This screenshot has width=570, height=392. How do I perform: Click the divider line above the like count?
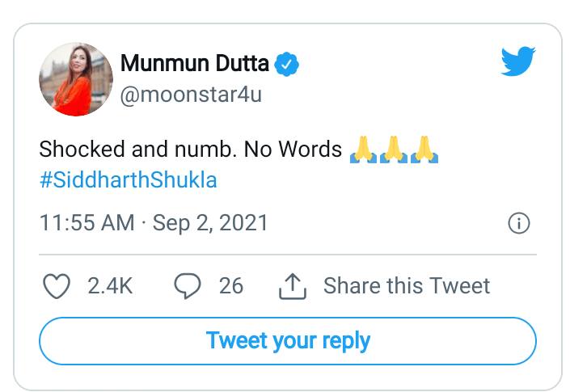coord(288,255)
